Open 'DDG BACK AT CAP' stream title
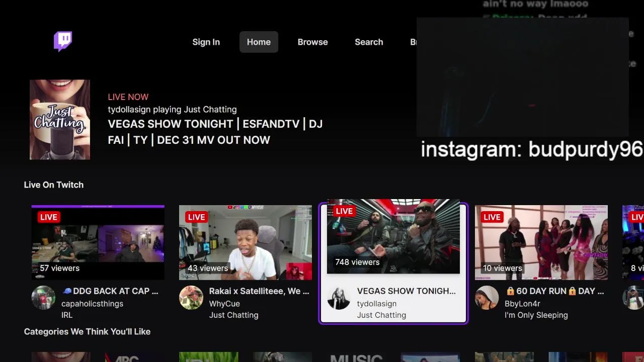The width and height of the screenshot is (644, 362). click(x=110, y=291)
